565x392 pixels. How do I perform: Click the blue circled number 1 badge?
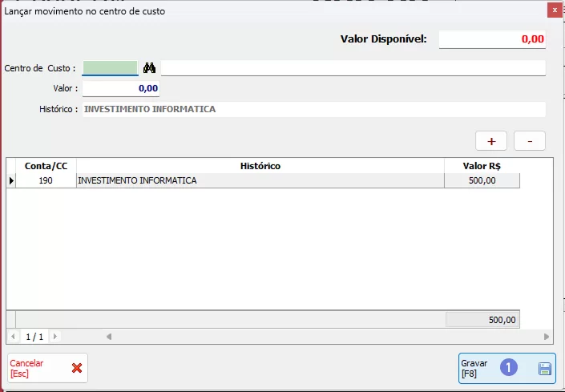(x=509, y=368)
